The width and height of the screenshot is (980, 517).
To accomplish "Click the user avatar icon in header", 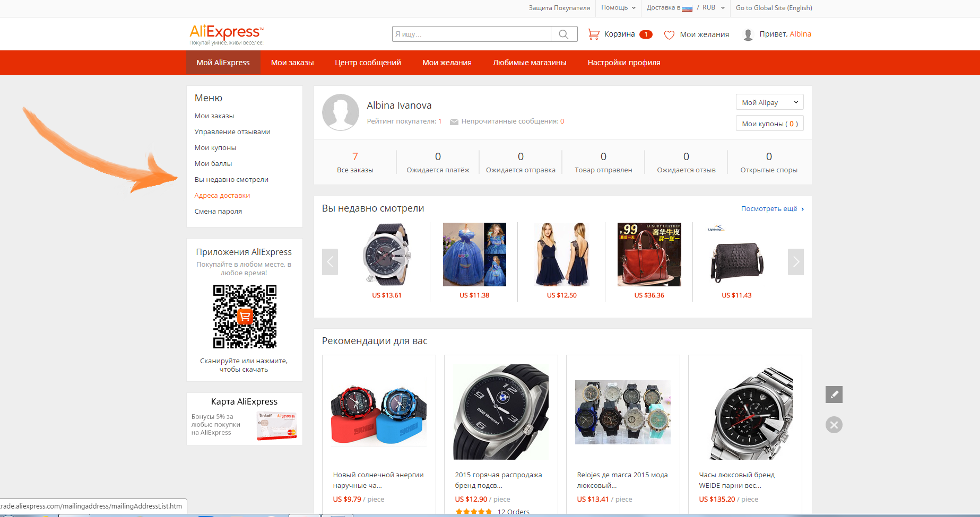I will [748, 35].
